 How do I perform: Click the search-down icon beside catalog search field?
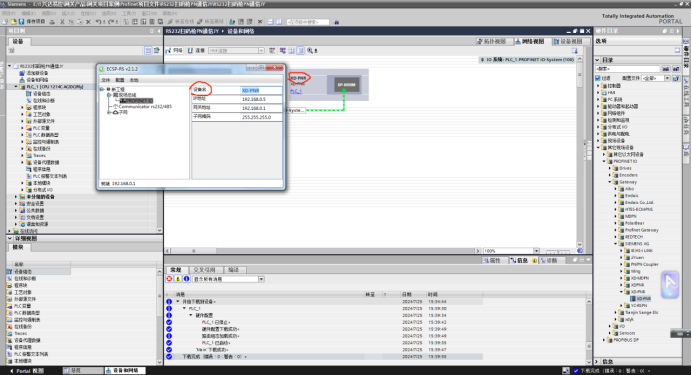pos(666,69)
